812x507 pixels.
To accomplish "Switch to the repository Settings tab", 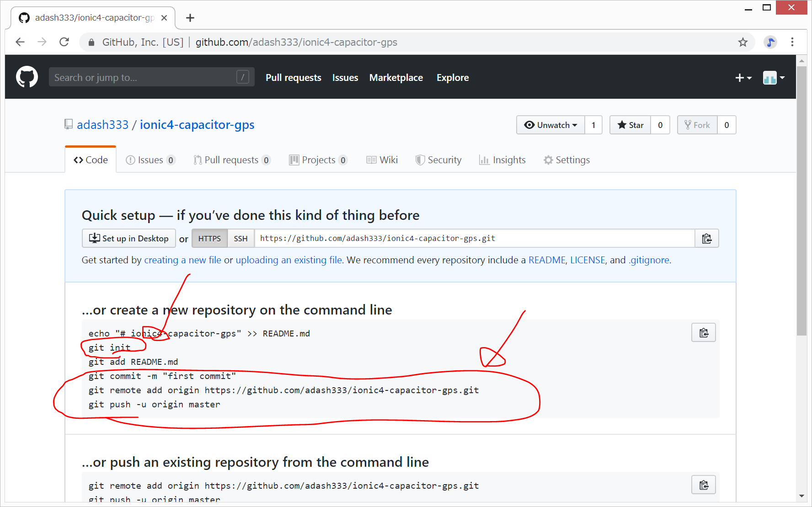I will (x=566, y=160).
